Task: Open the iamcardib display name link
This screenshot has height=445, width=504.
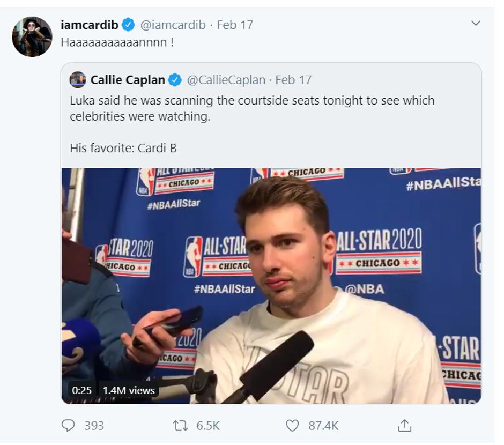Action: pos(89,25)
